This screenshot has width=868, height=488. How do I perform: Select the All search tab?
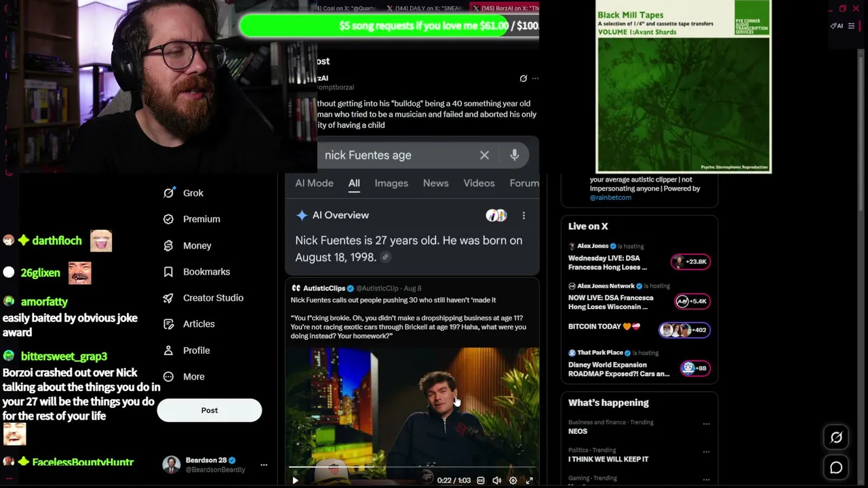354,183
